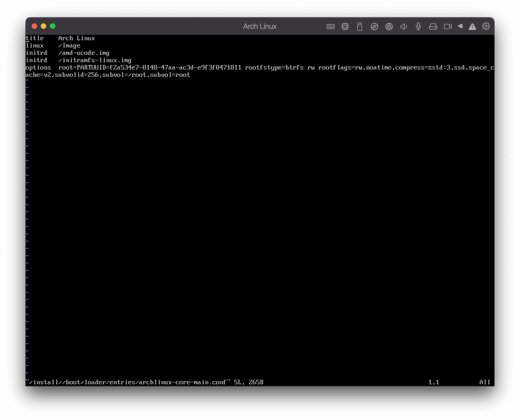The image size is (520, 420).
Task: Click 'subvol=root' at end of options
Action: pyautogui.click(x=170, y=75)
